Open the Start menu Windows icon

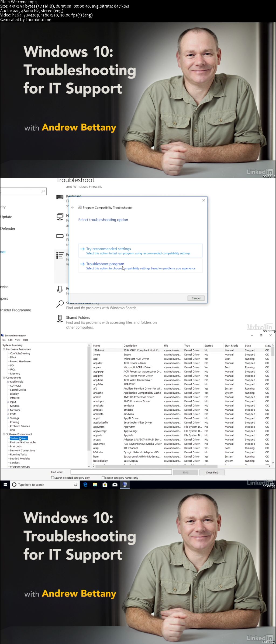pyautogui.click(x=5, y=485)
